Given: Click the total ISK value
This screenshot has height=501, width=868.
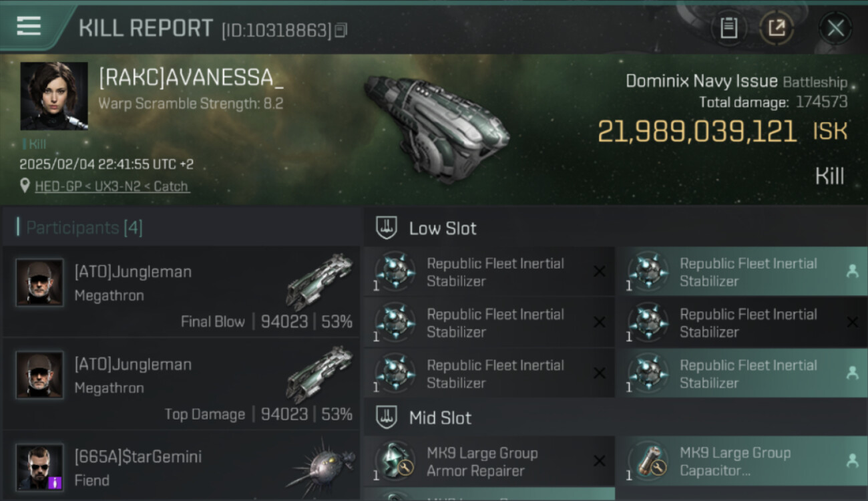Looking at the screenshot, I should click(x=696, y=132).
